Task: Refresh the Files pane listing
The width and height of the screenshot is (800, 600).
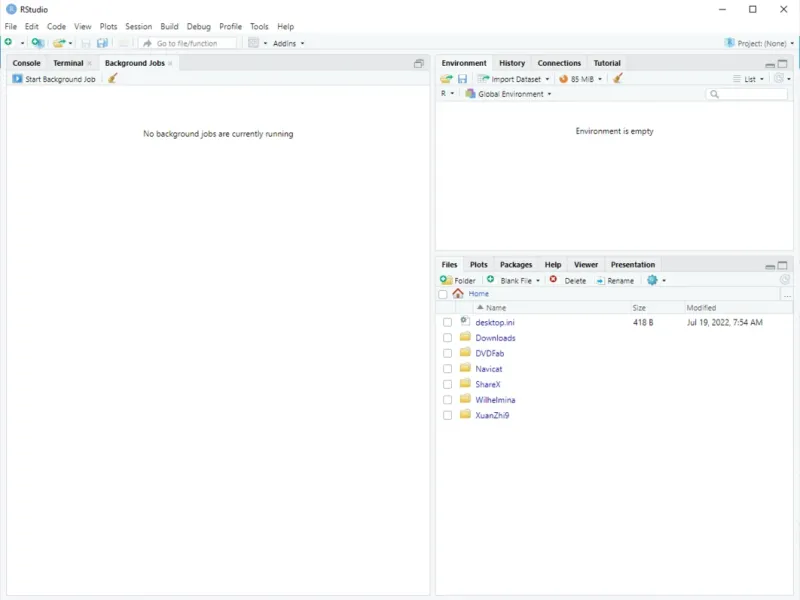Action: [785, 280]
